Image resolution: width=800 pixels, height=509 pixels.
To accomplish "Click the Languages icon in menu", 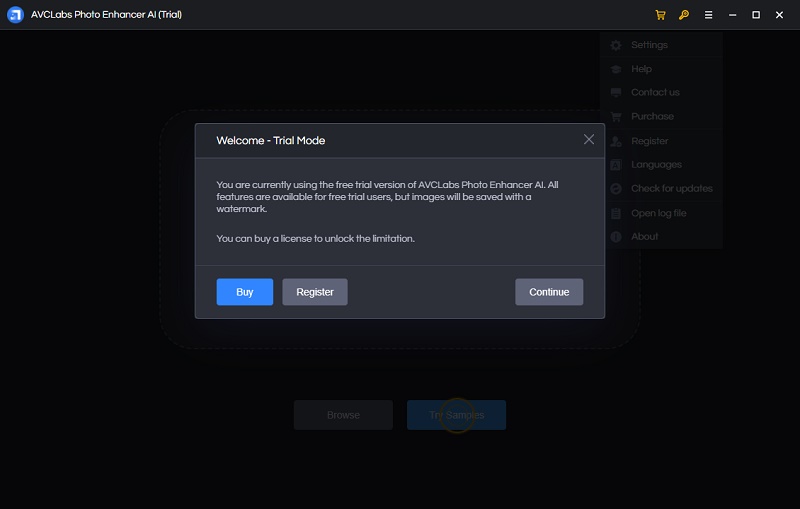I will tap(616, 165).
